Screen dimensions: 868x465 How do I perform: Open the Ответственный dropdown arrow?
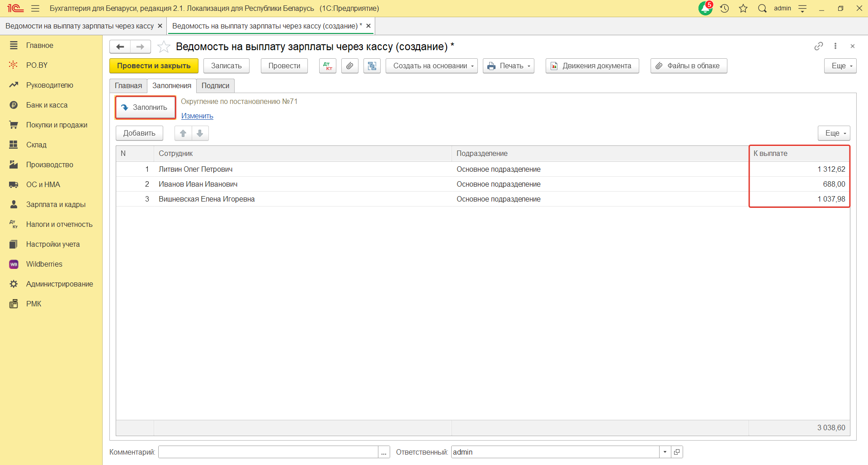coord(665,452)
